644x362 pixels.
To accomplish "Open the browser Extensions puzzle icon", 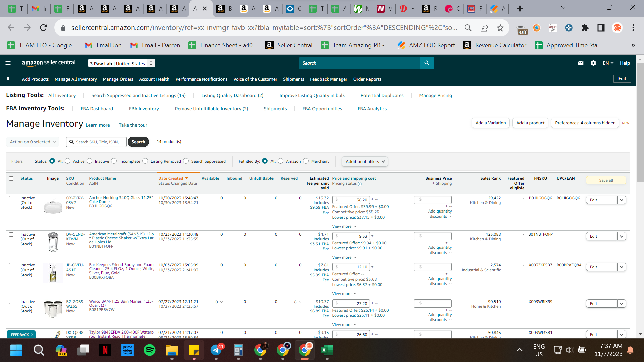I will coord(585,28).
